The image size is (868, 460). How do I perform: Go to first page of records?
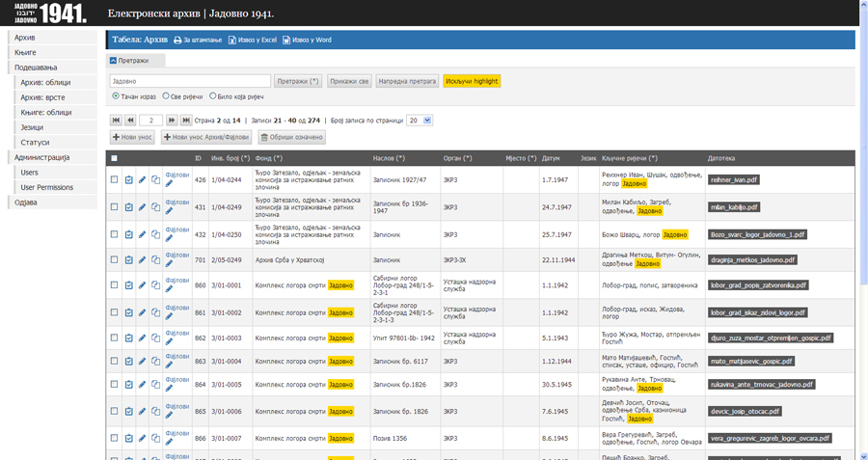(x=116, y=121)
